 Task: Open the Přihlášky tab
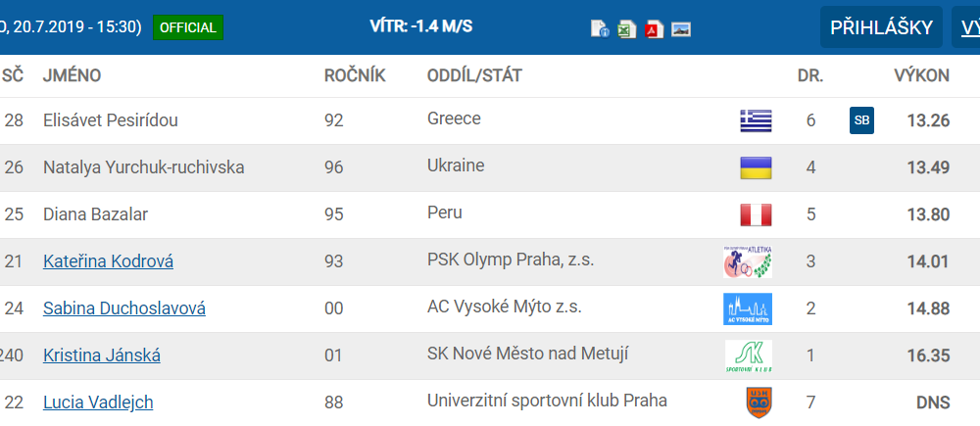881,27
